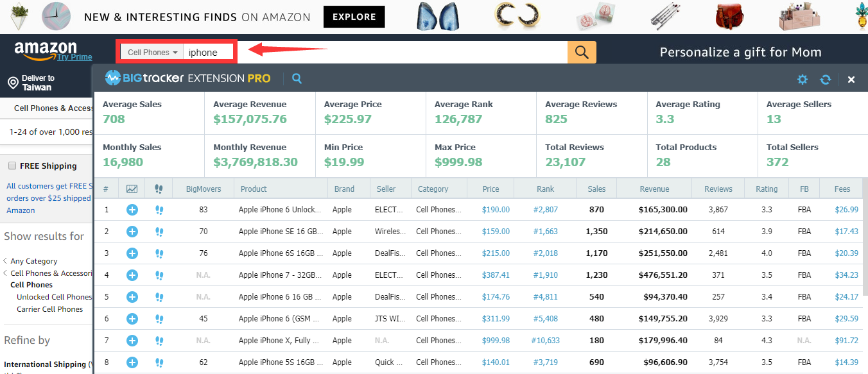Open the brown leather bag thumbnail
Viewport: 868px width, 374px height.
(x=730, y=17)
